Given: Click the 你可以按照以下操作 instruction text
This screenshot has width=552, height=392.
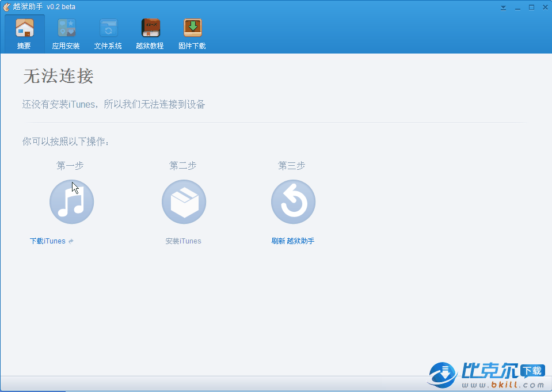Looking at the screenshot, I should click(x=66, y=142).
